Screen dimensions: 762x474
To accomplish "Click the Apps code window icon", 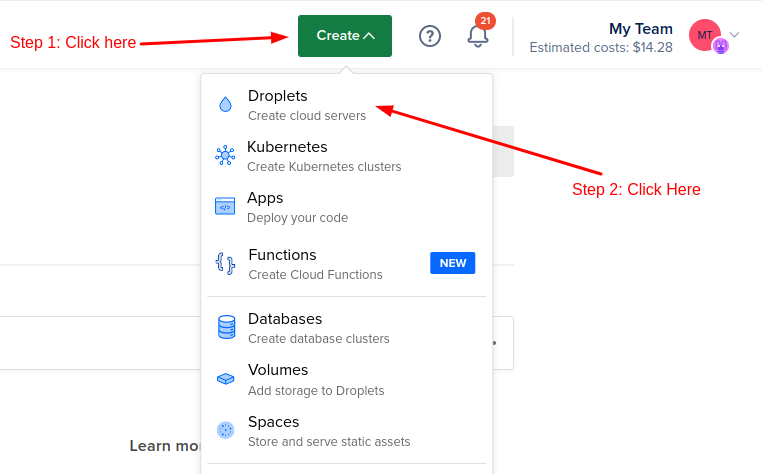I will (225, 206).
